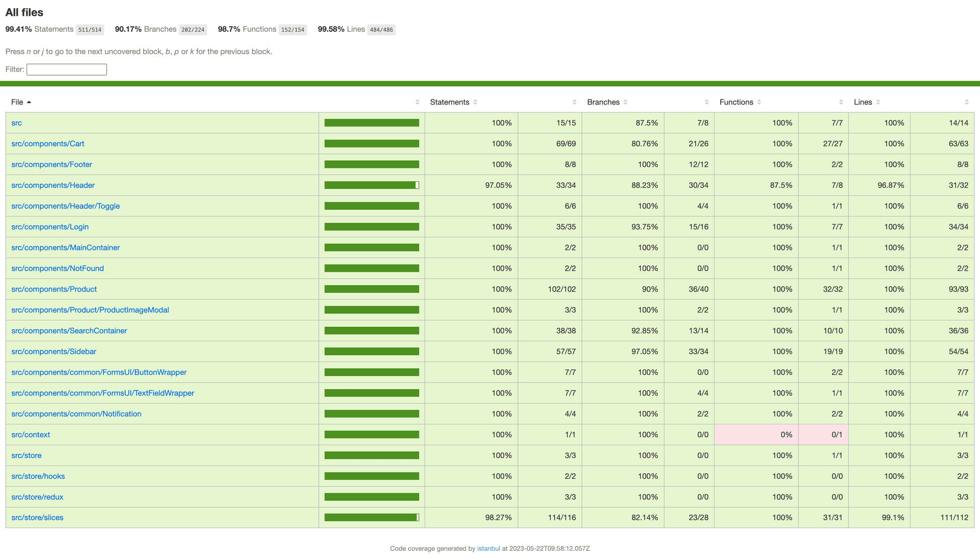
Task: Click the src/store/slices coverage bar
Action: [372, 518]
